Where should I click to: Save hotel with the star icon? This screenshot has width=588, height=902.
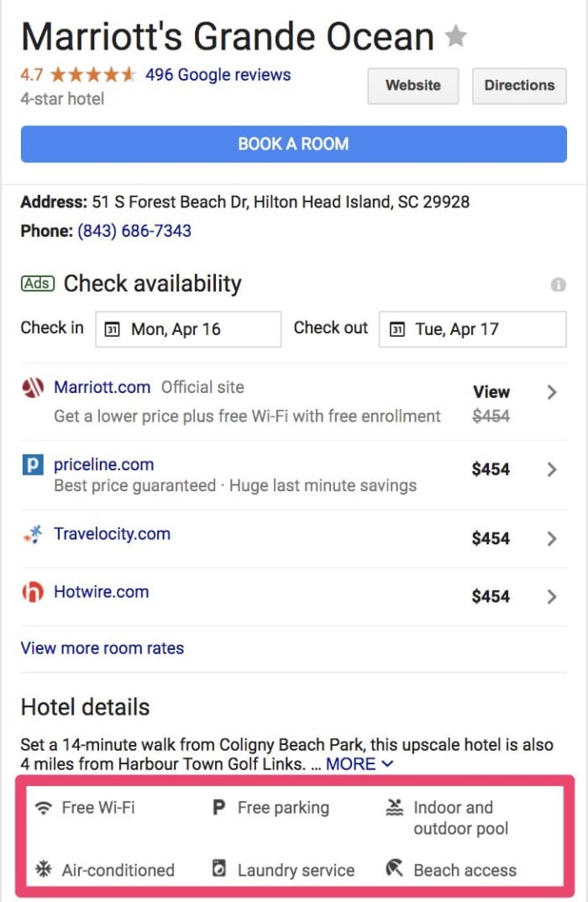click(x=455, y=36)
